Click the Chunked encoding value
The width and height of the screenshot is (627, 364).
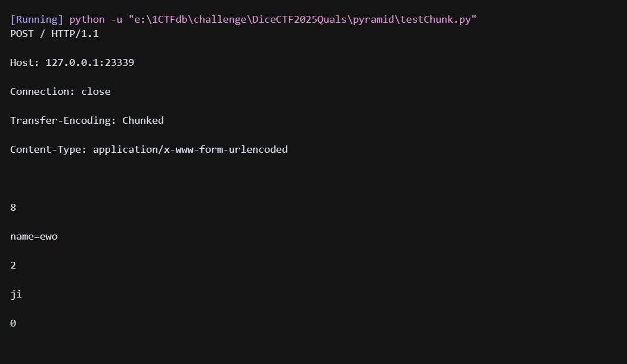pyautogui.click(x=143, y=120)
